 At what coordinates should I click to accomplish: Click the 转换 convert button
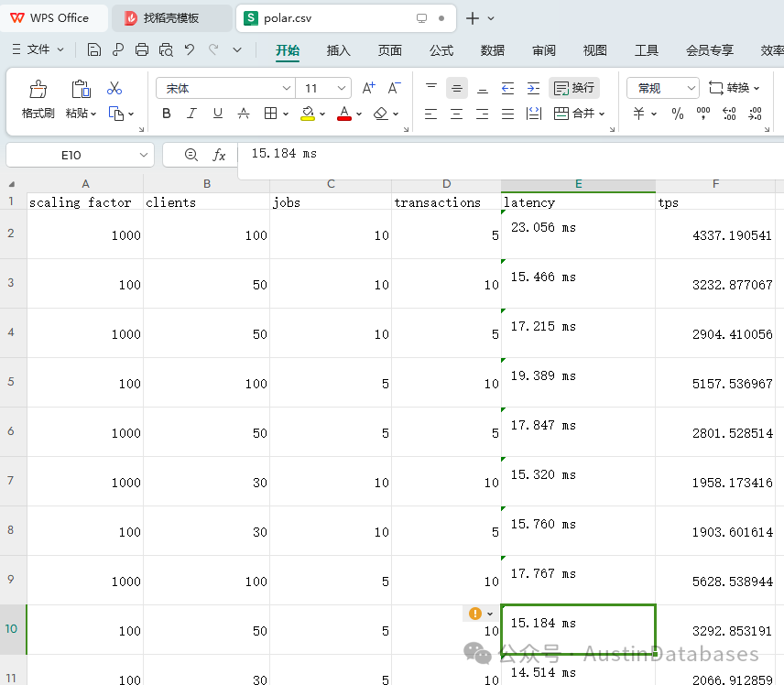(x=734, y=88)
